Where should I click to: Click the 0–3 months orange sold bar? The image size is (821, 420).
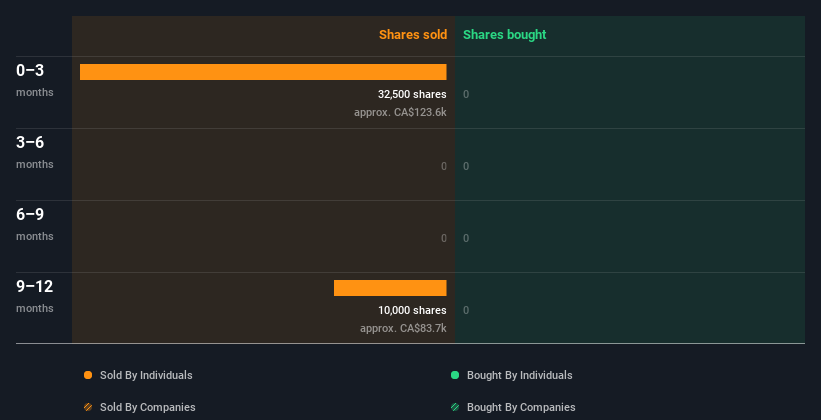tap(263, 72)
